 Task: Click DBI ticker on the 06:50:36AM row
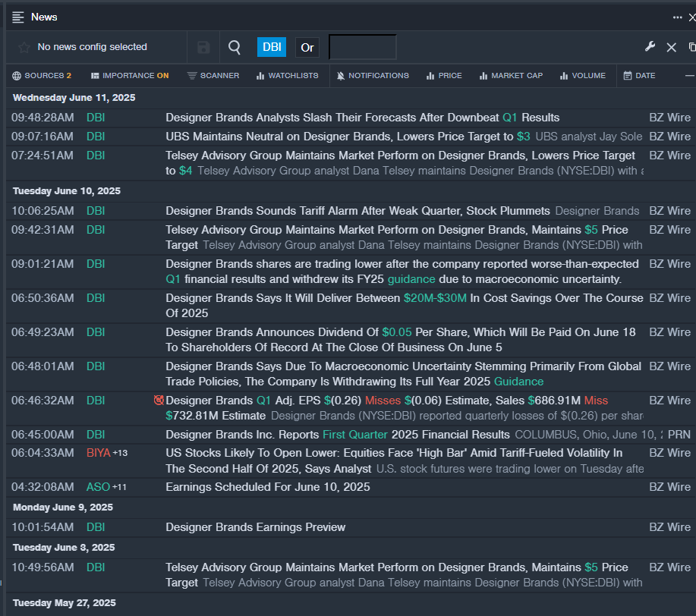pyautogui.click(x=96, y=298)
